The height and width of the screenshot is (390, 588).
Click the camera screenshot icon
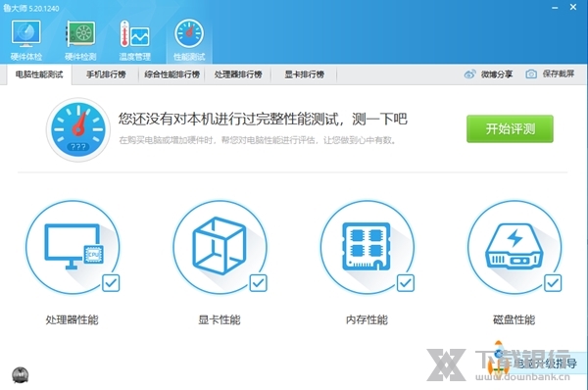point(530,74)
